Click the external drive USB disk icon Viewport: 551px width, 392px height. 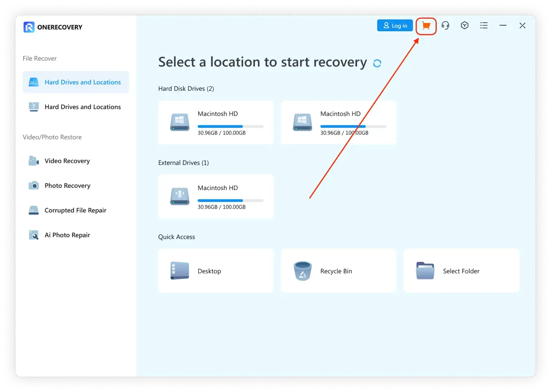tap(180, 196)
